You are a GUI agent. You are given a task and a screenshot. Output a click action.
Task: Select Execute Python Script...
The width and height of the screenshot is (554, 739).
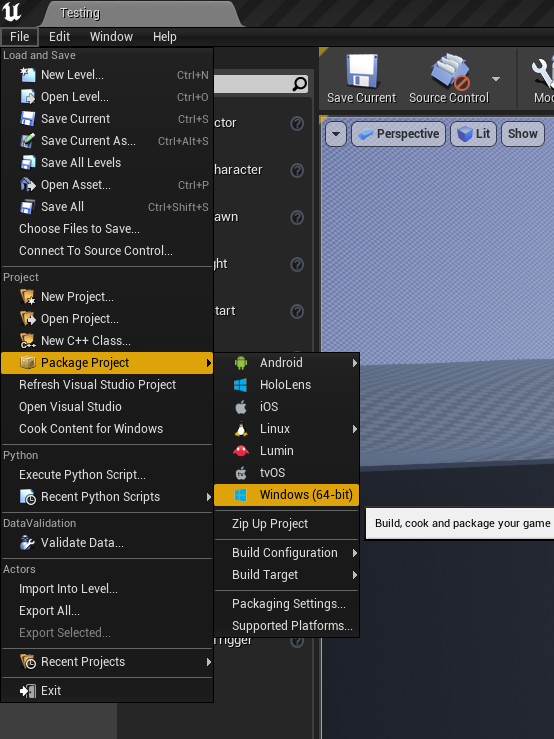107,475
